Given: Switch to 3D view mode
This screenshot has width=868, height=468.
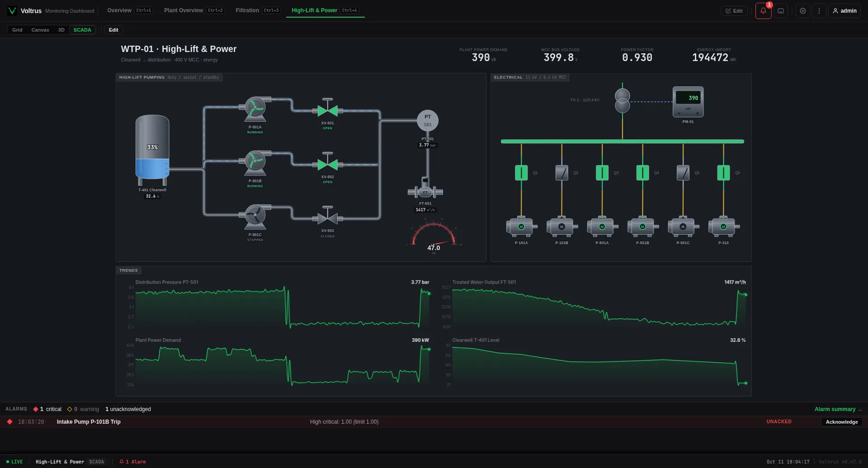Looking at the screenshot, I should 61,30.
